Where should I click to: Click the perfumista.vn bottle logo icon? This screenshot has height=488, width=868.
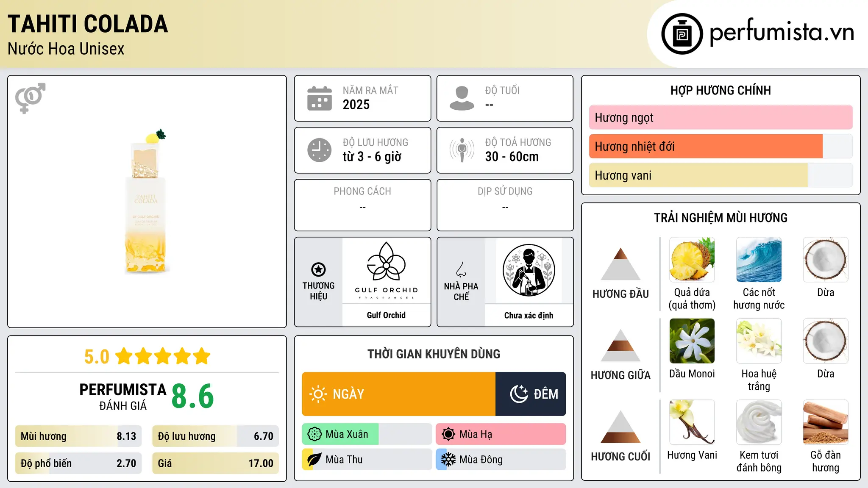pyautogui.click(x=682, y=34)
